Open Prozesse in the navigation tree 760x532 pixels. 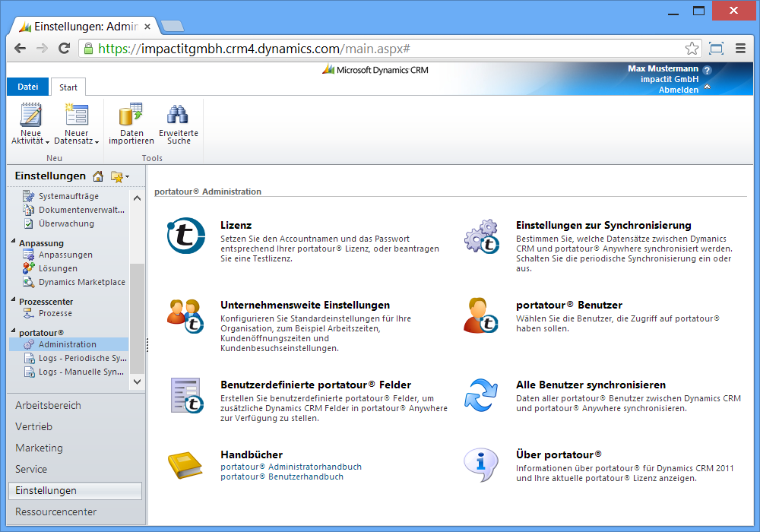49,313
